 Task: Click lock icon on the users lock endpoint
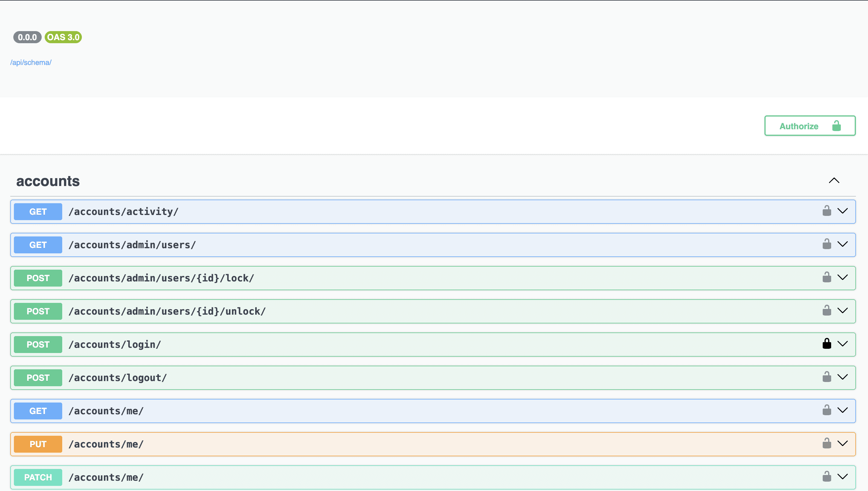(827, 278)
